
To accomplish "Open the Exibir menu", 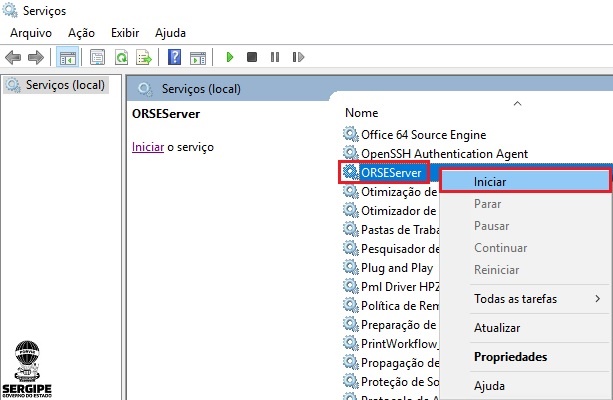I will tap(126, 33).
